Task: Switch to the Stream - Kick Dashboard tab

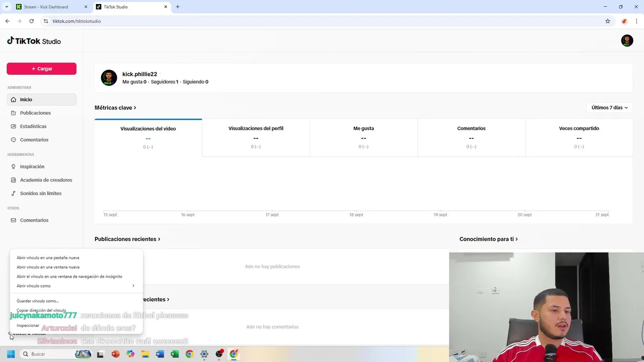Action: click(51, 7)
